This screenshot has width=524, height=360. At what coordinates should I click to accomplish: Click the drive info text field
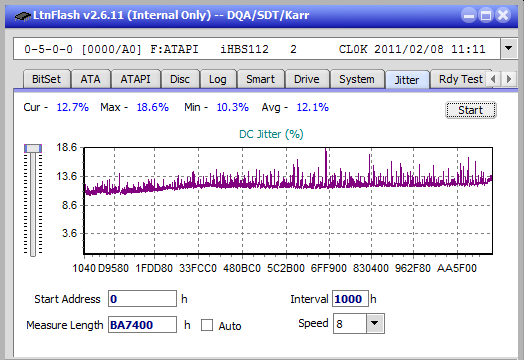[x=257, y=49]
